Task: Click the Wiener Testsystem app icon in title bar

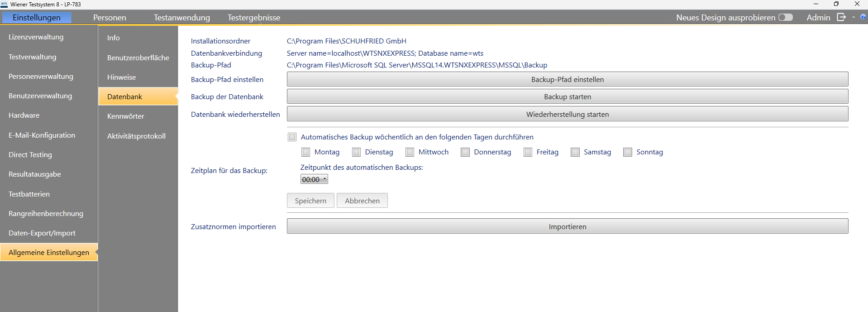Action: click(4, 4)
